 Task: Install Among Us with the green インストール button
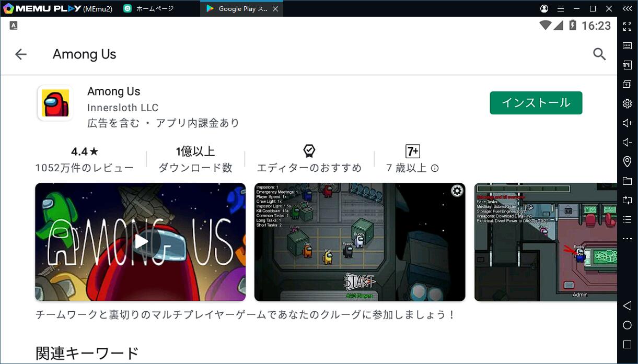(536, 103)
